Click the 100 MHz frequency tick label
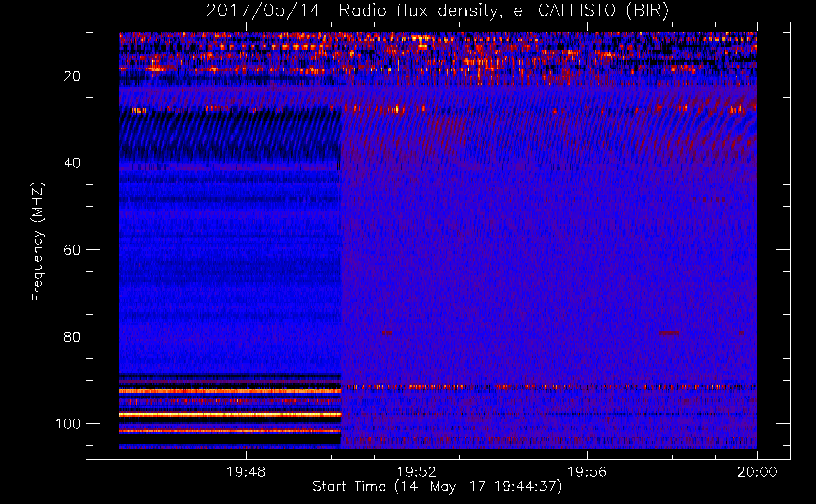 click(x=68, y=424)
